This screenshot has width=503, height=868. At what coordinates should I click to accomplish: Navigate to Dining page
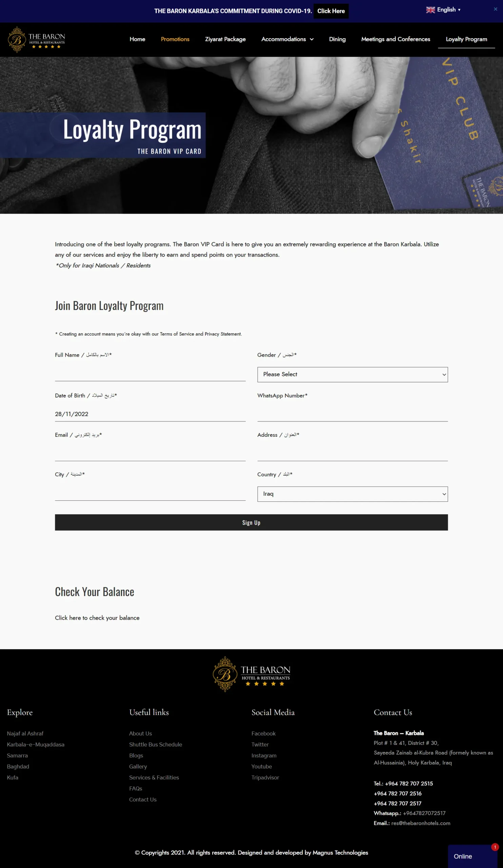tap(337, 39)
